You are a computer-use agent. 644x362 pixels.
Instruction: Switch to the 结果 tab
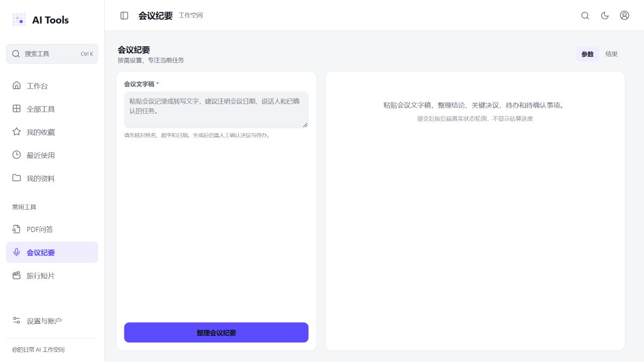[x=612, y=54]
